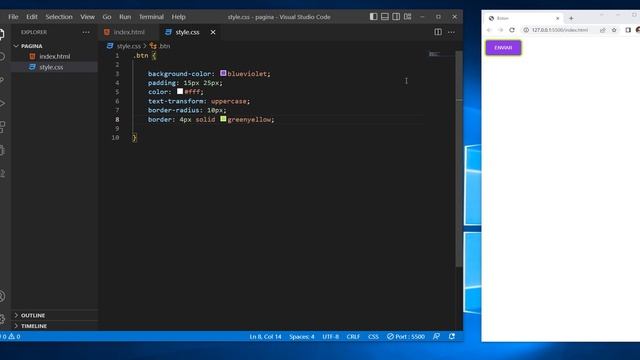Open the notifications bell in status bar

click(452, 336)
